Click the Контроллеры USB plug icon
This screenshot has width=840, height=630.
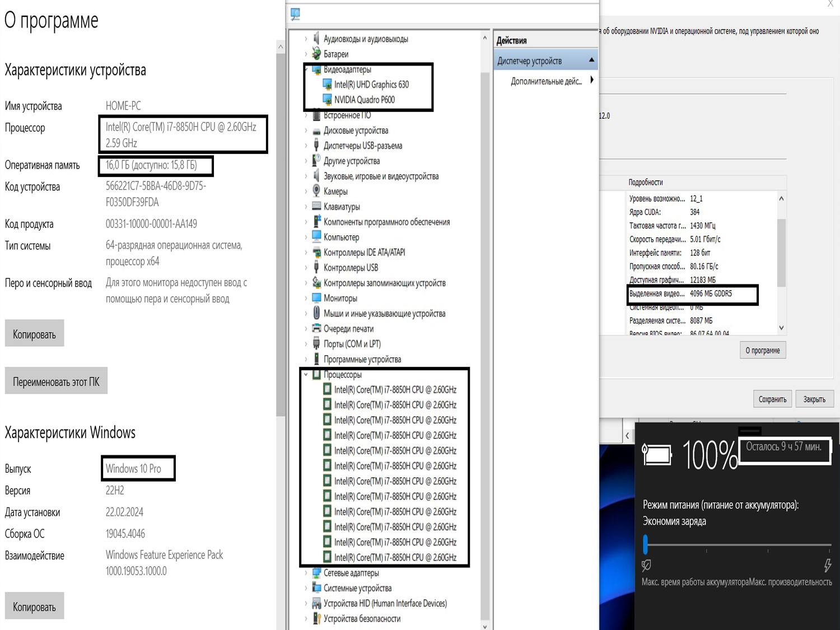[316, 268]
